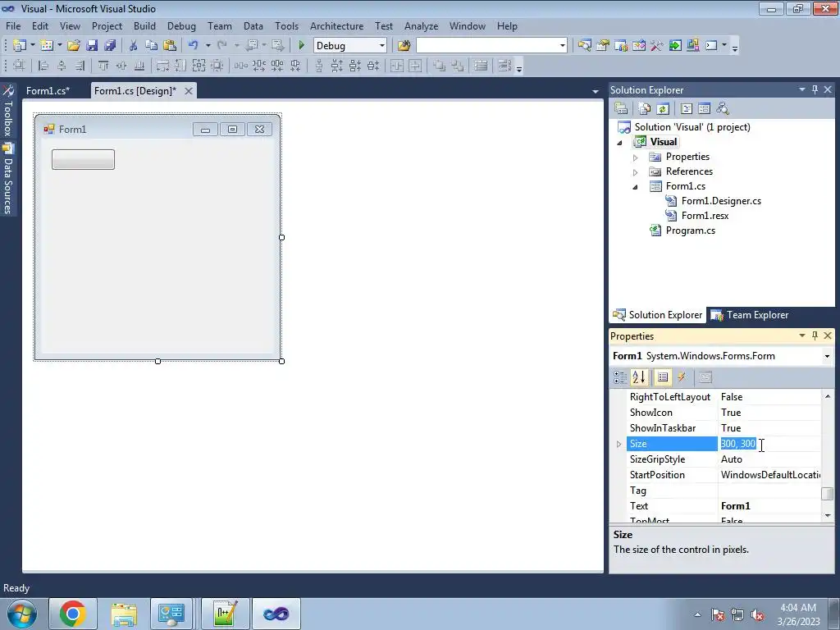Open Solution Explorer from the main toolbar icon
The width and height of the screenshot is (840, 630).
[x=584, y=46]
